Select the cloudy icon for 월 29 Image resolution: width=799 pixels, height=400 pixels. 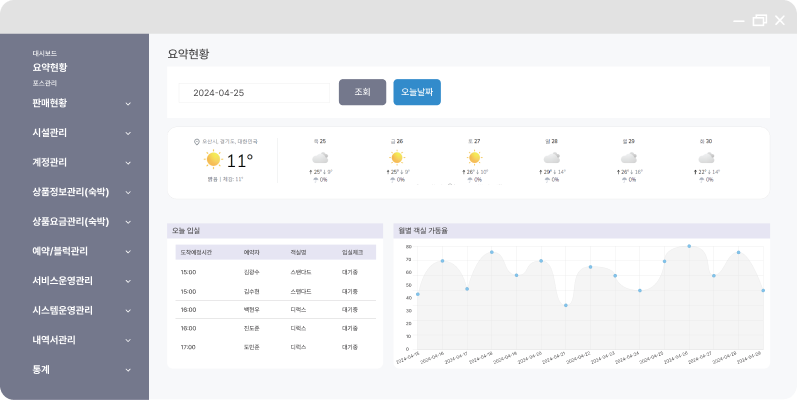(x=629, y=157)
